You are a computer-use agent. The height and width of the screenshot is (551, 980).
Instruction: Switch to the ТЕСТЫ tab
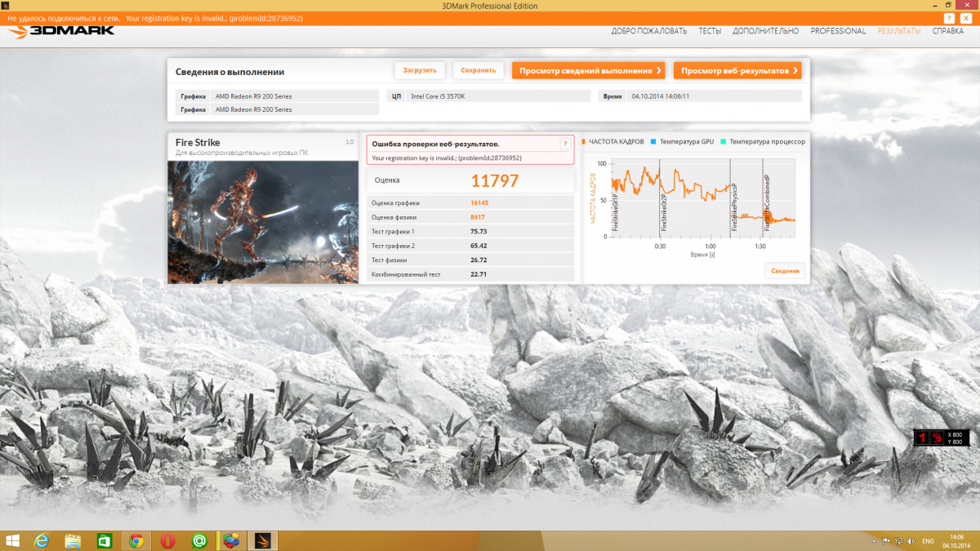[710, 31]
